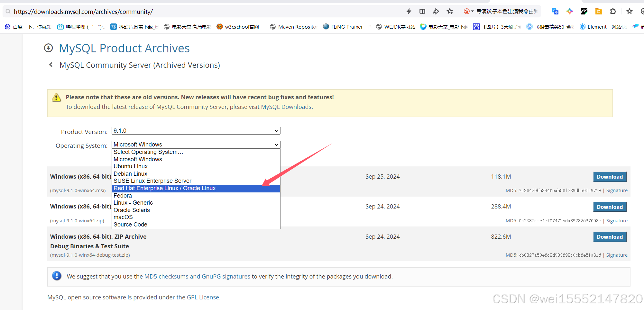The height and width of the screenshot is (310, 644).
Task: Click the MySQL Product Archives heading
Action: point(124,48)
